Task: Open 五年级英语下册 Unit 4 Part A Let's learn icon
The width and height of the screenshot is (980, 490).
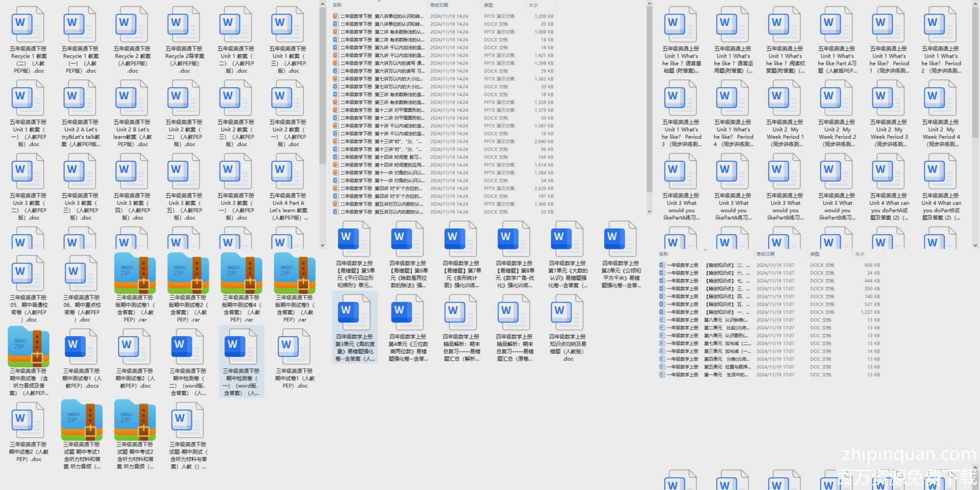Action: click(x=288, y=171)
